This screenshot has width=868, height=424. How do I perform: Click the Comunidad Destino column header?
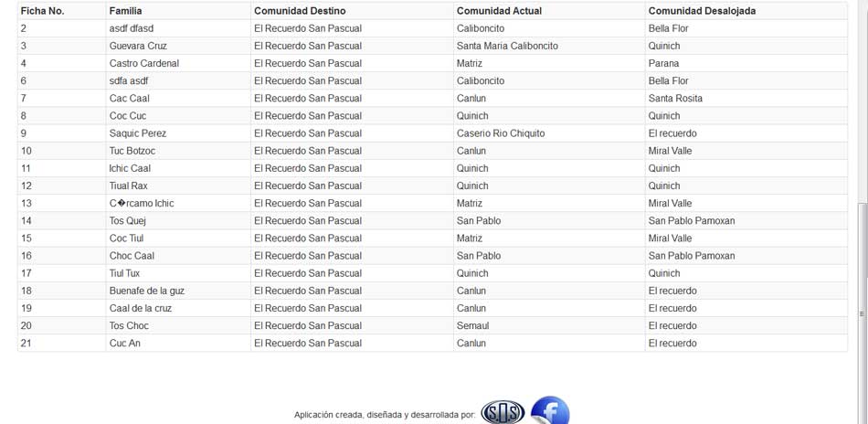tap(352, 11)
